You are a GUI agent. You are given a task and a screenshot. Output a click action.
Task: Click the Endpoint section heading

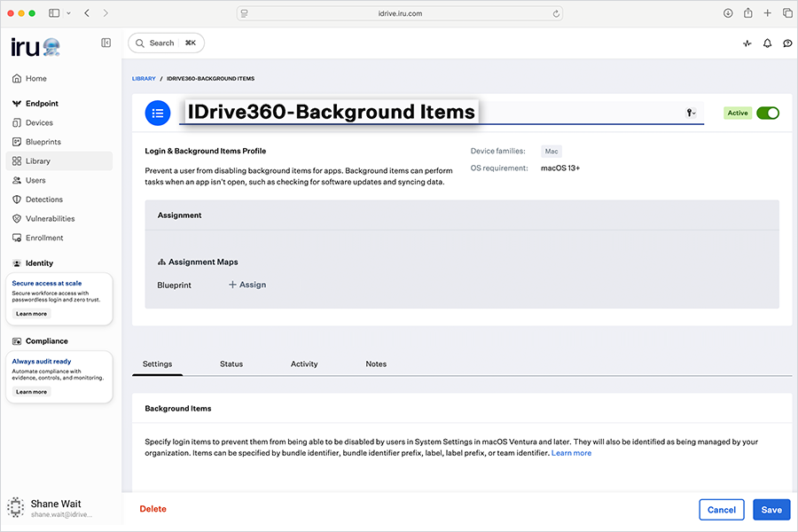[42, 104]
